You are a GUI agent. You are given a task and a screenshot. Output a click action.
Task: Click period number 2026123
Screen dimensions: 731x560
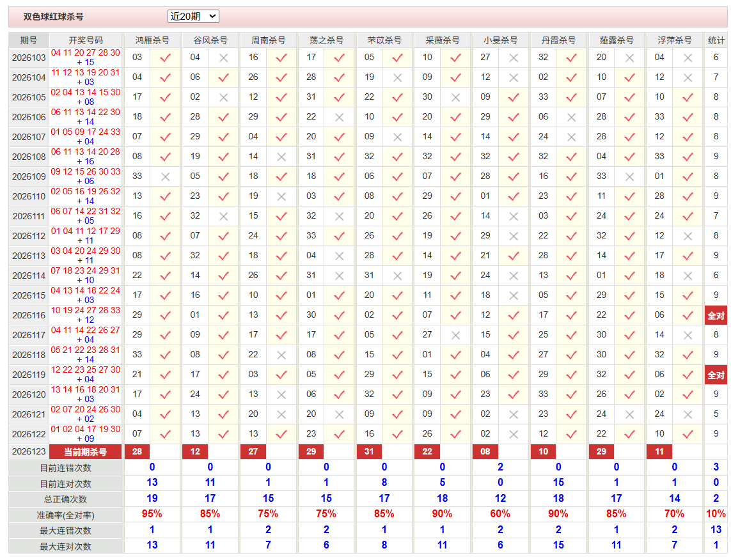(x=29, y=451)
